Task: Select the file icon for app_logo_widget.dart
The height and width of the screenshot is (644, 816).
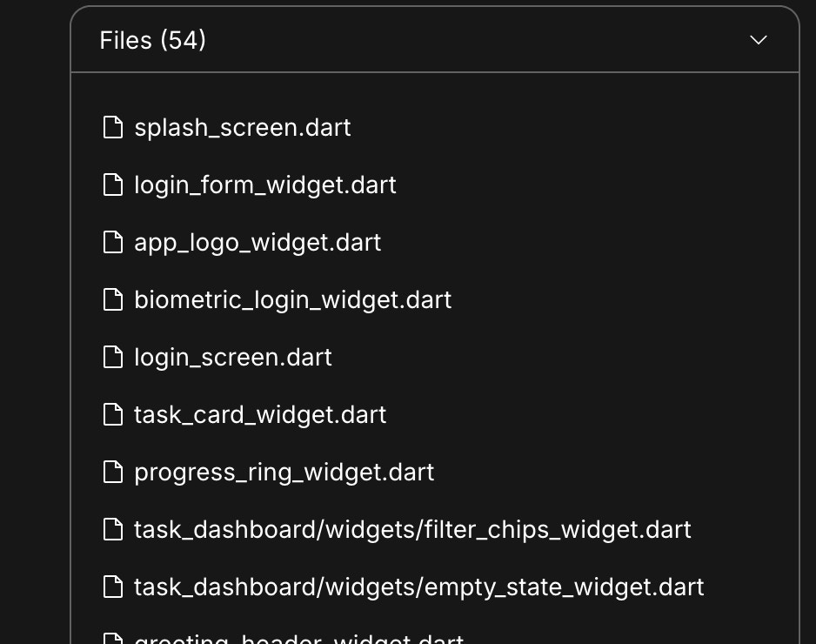Action: (113, 242)
